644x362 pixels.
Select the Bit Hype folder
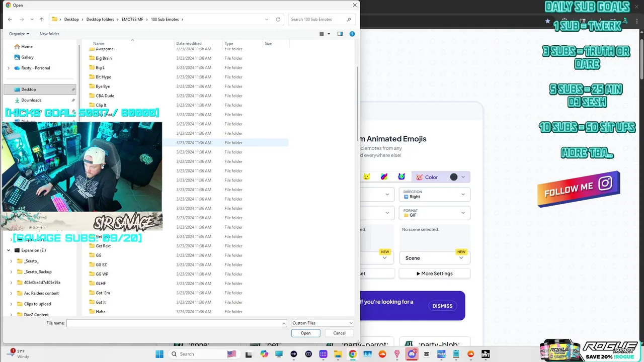tap(103, 77)
